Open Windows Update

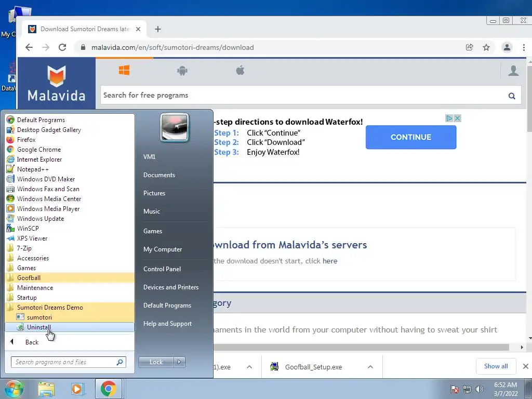[x=70, y=219]
